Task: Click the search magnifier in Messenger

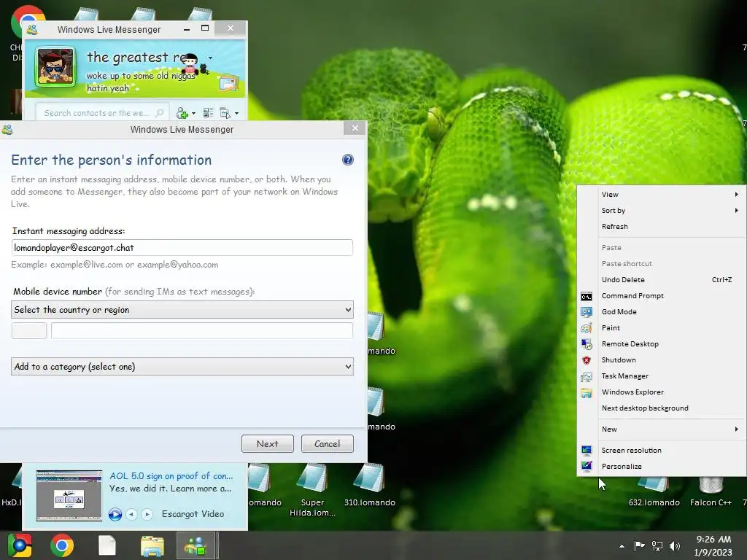Action: coord(160,113)
